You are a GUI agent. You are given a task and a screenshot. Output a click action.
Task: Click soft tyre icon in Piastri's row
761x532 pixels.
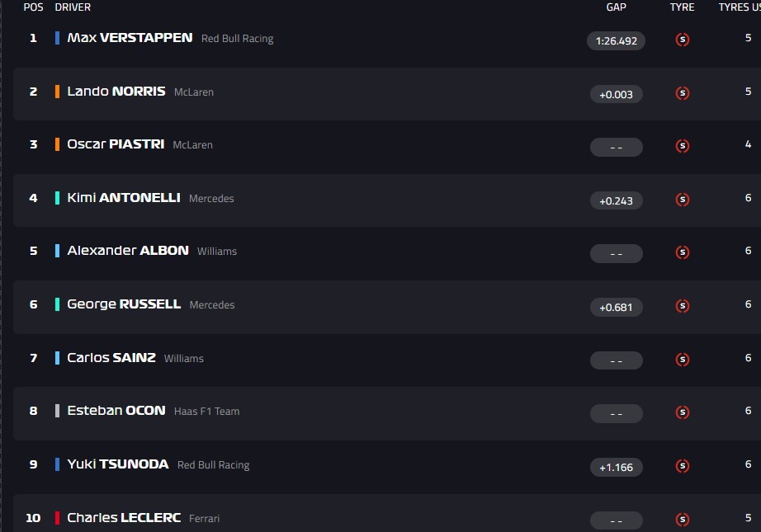(x=682, y=146)
